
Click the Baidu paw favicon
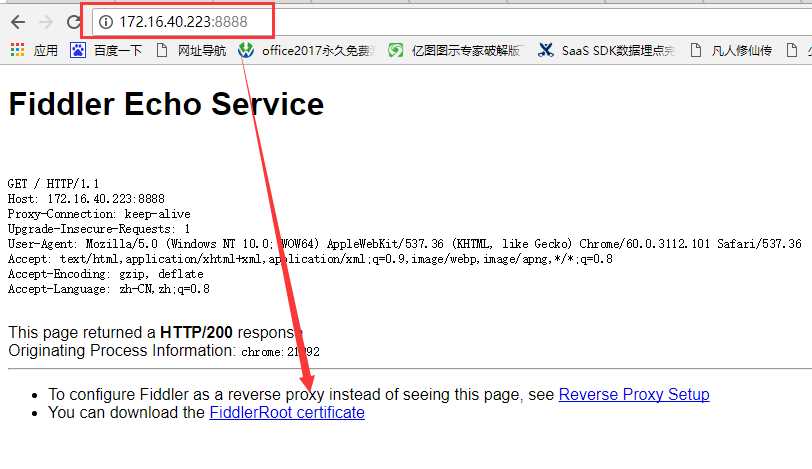click(x=78, y=50)
